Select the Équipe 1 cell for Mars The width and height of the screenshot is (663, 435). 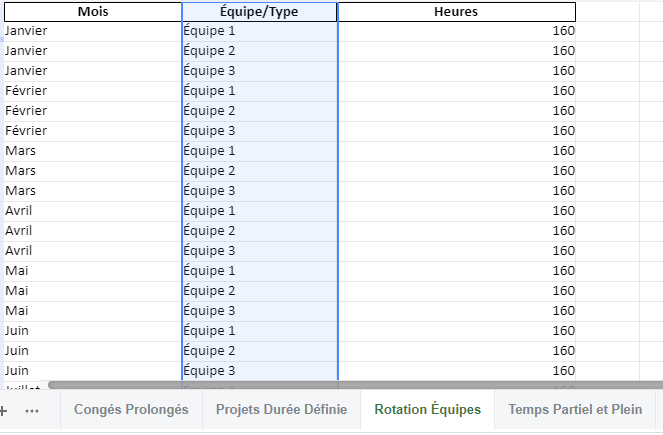point(260,151)
